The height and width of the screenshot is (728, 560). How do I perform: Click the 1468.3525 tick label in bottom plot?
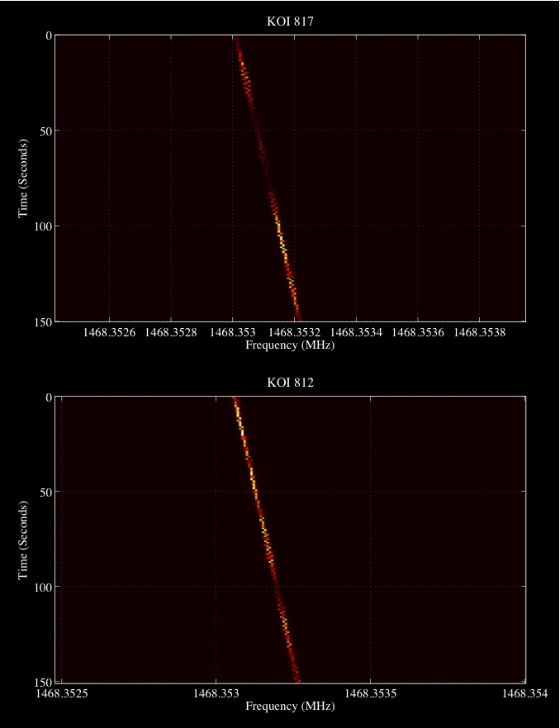point(61,695)
